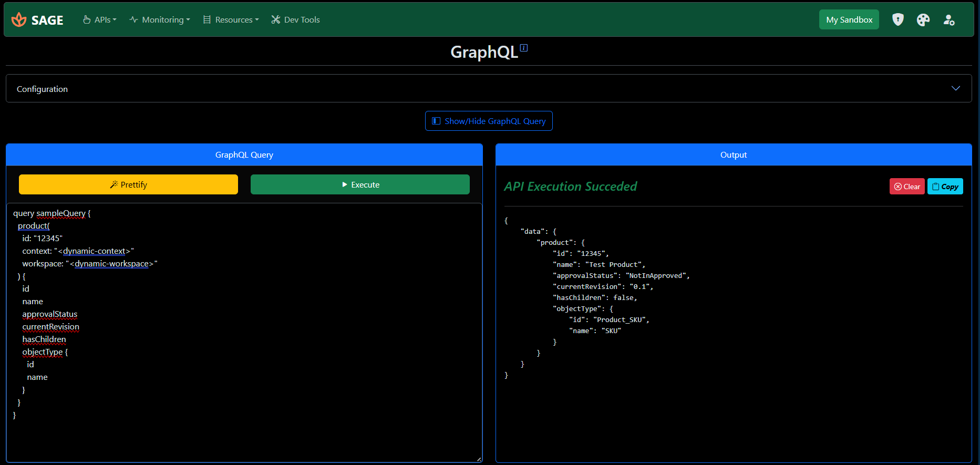Execute the GraphQL query
The height and width of the screenshot is (465, 980).
360,184
